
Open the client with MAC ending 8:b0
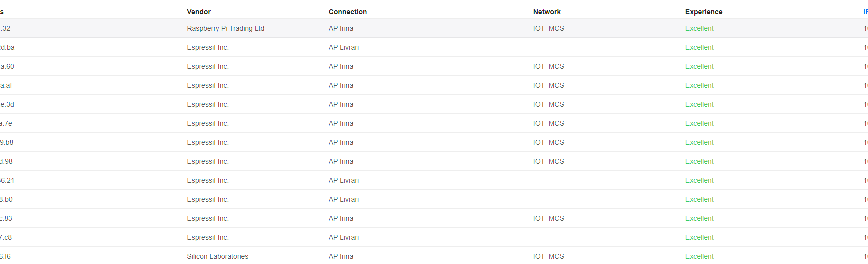click(6, 199)
